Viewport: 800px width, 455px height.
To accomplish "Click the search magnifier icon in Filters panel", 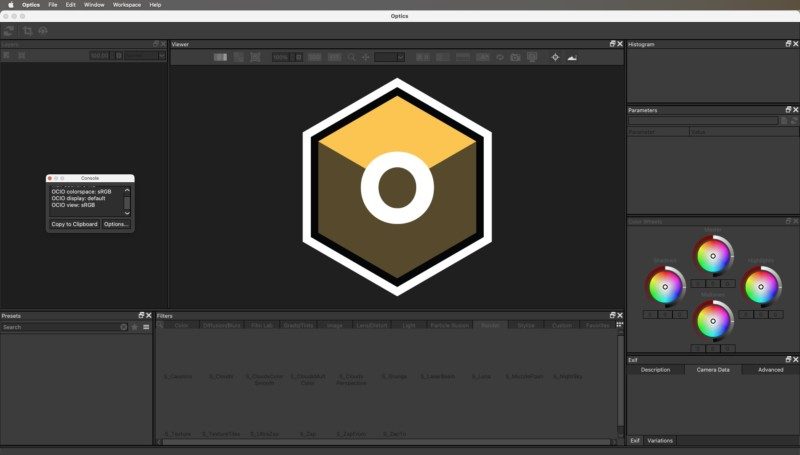I will click(x=160, y=325).
